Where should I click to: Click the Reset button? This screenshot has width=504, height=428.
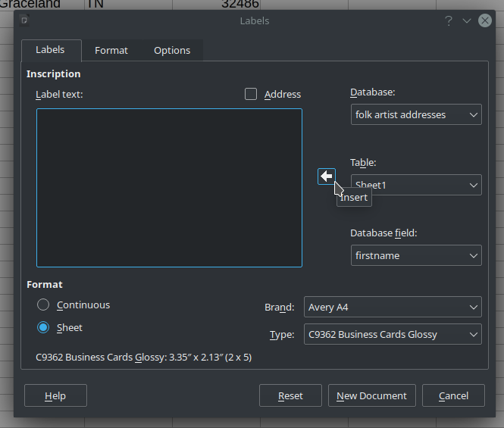click(x=290, y=395)
